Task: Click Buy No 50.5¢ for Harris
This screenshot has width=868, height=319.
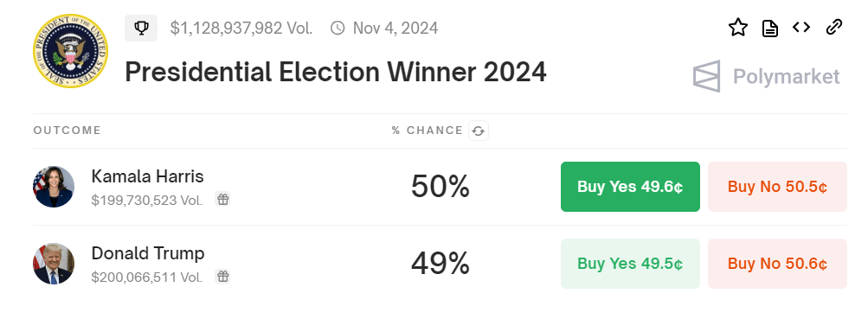Action: coord(777,187)
